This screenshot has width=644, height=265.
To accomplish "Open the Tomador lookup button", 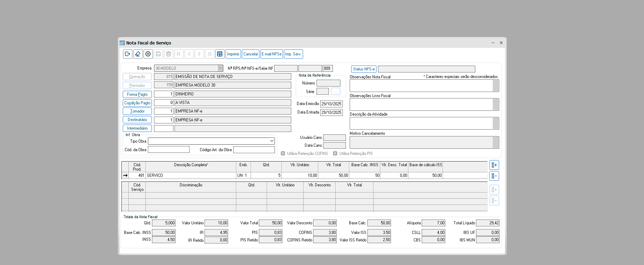I will click(137, 111).
